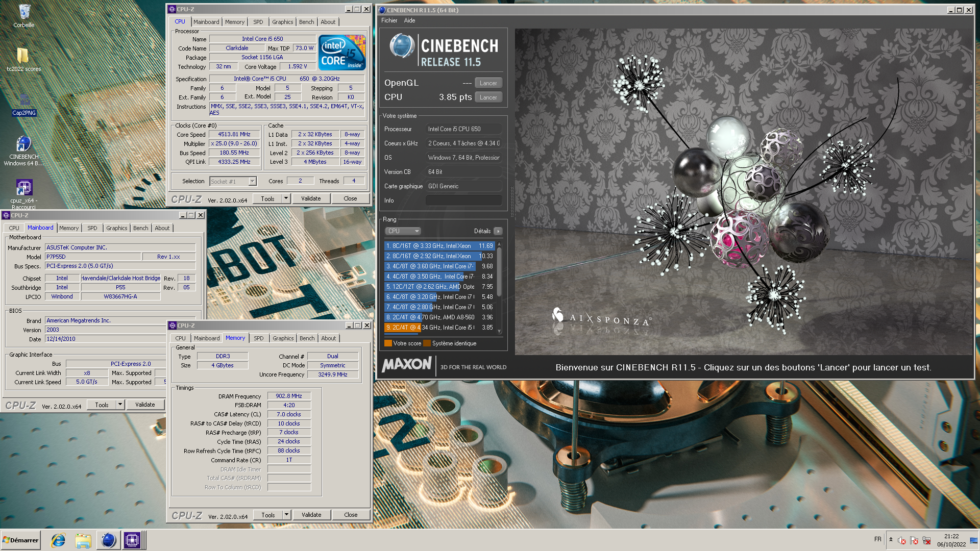Click the Memory CPU-Z window title icon
Image resolution: width=980 pixels, height=551 pixels.
pyautogui.click(x=173, y=325)
